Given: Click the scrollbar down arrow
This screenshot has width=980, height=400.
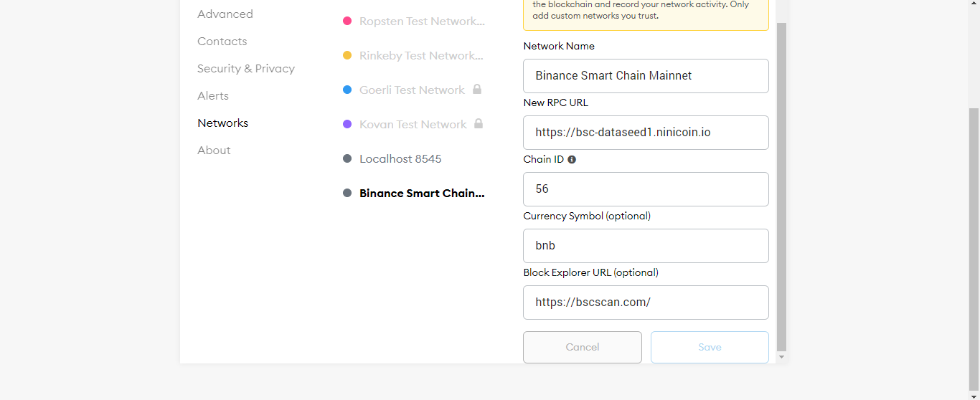Looking at the screenshot, I should tap(782, 357).
